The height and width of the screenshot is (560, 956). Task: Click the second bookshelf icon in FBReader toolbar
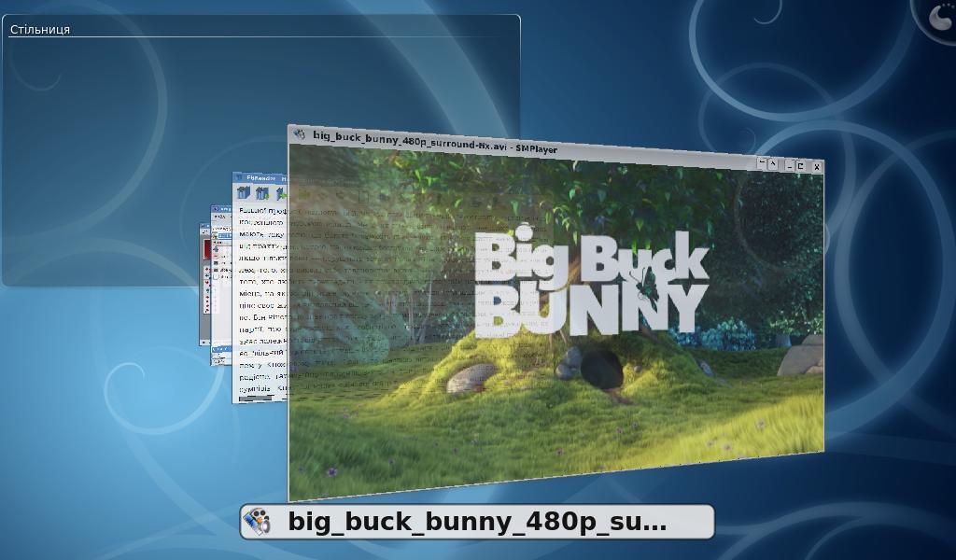pyautogui.click(x=262, y=194)
